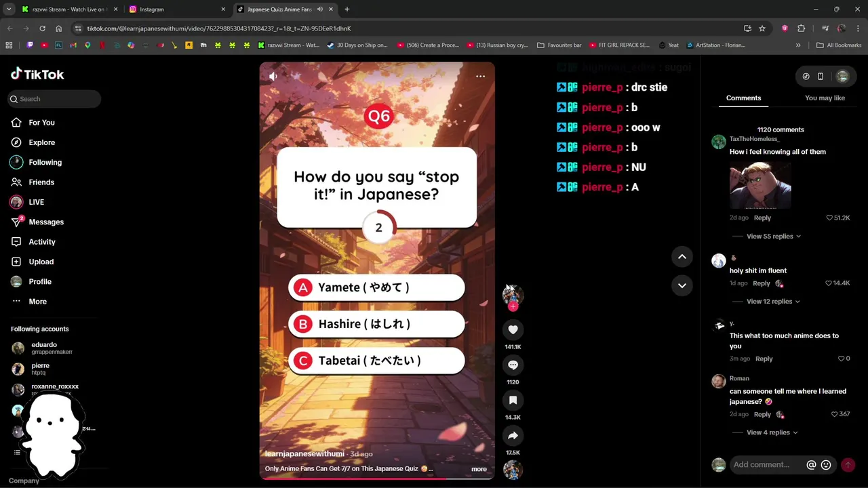
Task: Expand video caption with 'more'
Action: (x=479, y=469)
